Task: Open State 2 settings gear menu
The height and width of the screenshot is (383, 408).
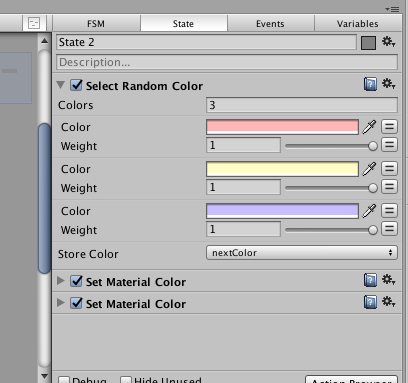Action: coord(388,42)
